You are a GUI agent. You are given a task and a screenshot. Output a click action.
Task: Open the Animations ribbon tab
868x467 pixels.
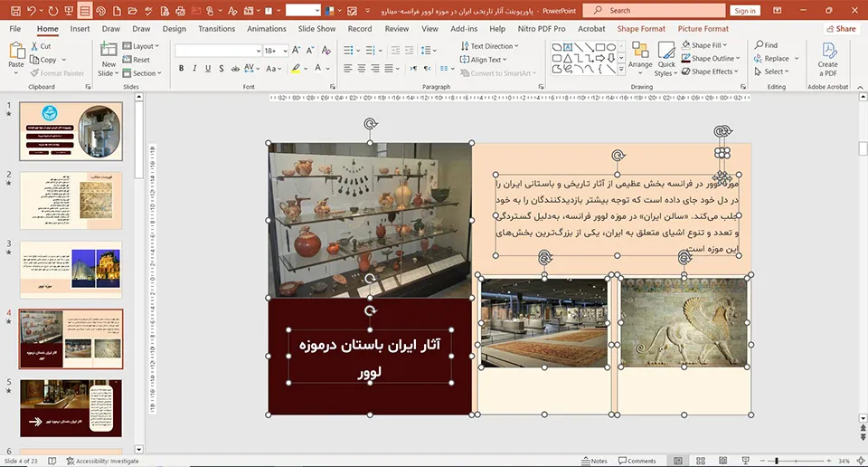coord(266,28)
